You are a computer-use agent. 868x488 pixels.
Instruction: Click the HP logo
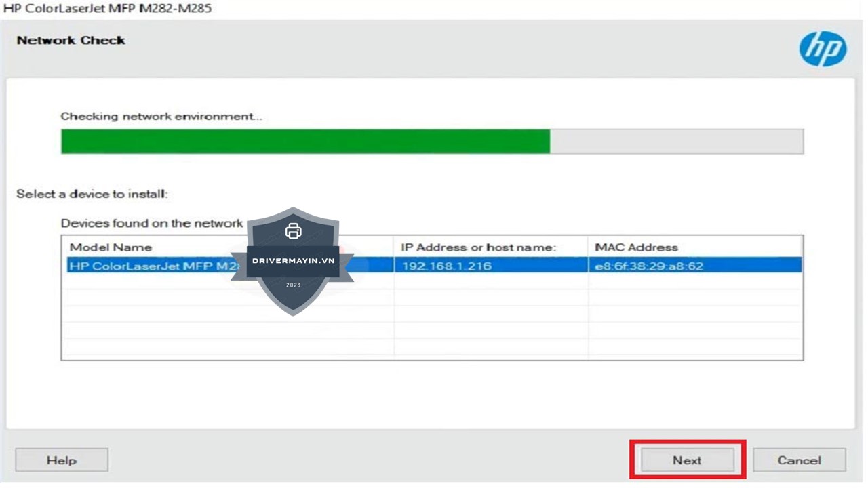823,49
